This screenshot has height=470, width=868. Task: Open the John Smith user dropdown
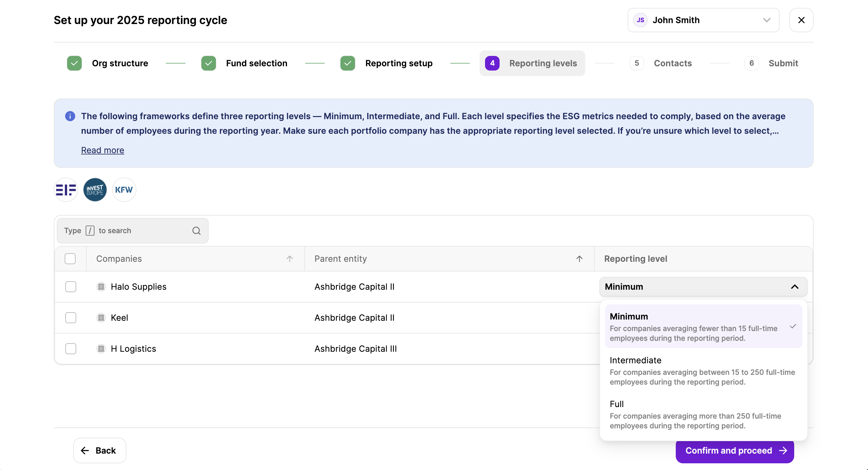click(704, 20)
